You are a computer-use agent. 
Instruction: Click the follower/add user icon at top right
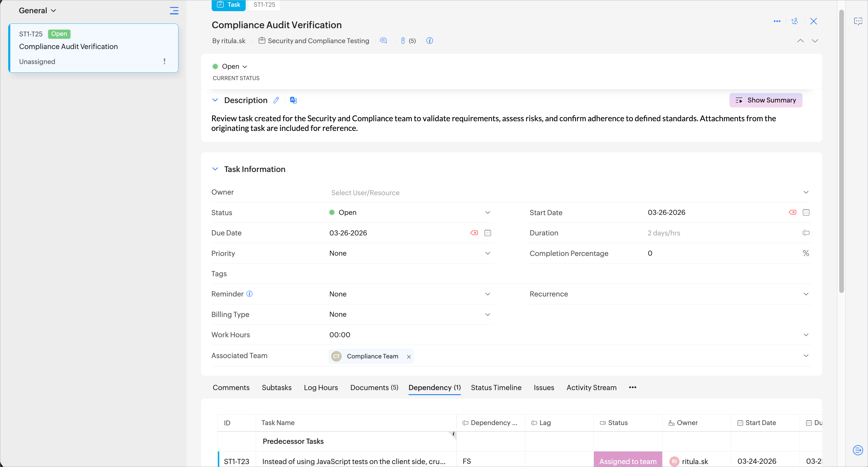[x=794, y=21]
